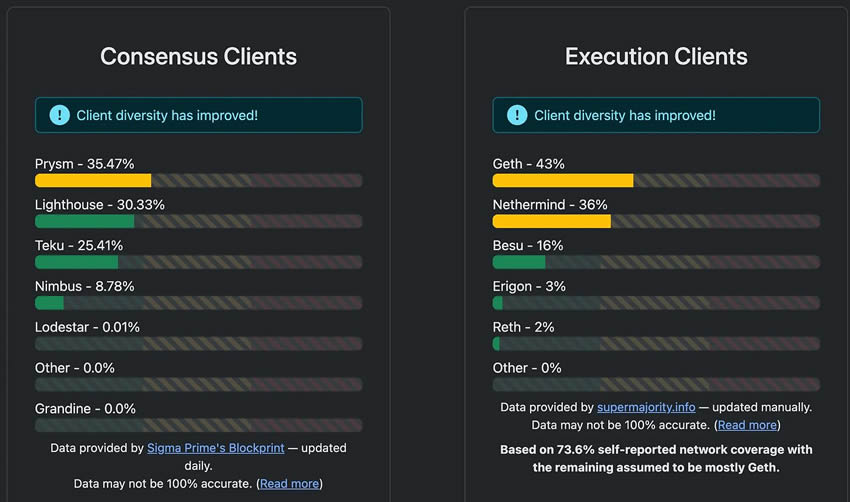Click the Geth 43% progress bar
850x502 pixels.
(656, 181)
